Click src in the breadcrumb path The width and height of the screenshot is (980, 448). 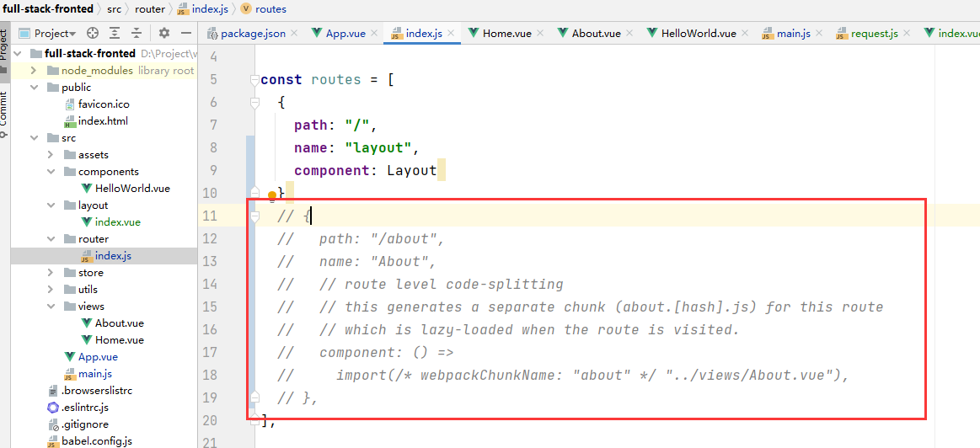113,8
